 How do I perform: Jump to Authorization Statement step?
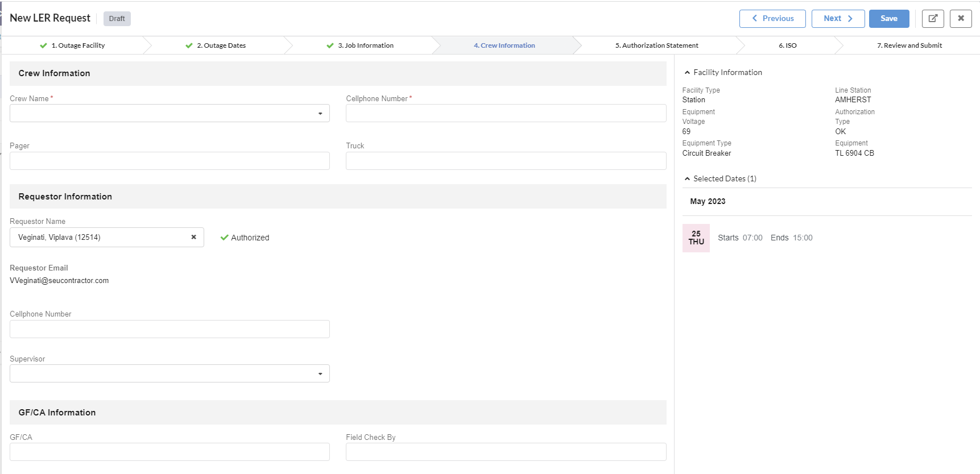[656, 45]
